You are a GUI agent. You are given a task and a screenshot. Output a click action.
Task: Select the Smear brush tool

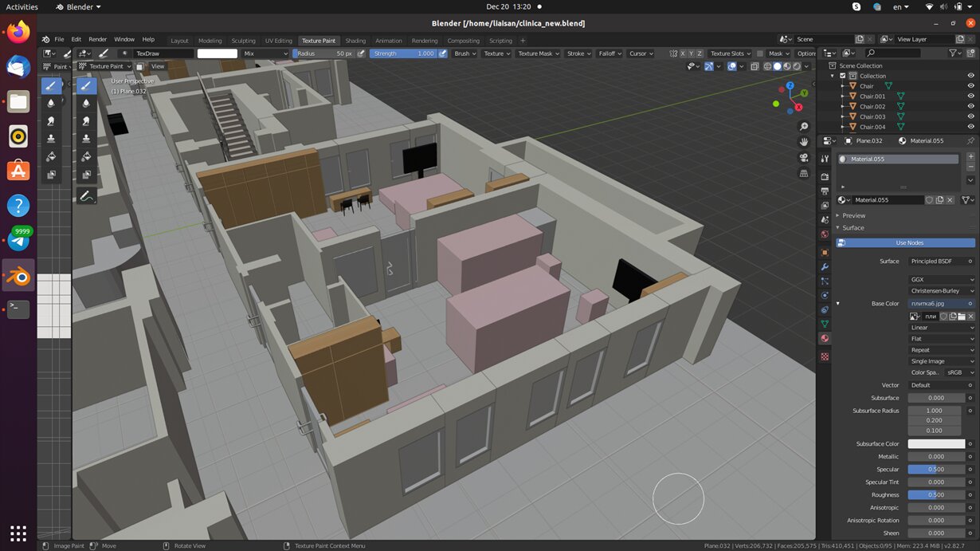(x=86, y=120)
